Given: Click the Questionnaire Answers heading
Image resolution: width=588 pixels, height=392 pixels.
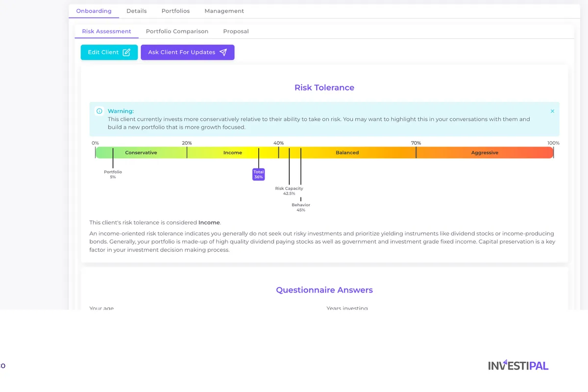Looking at the screenshot, I should tap(324, 290).
